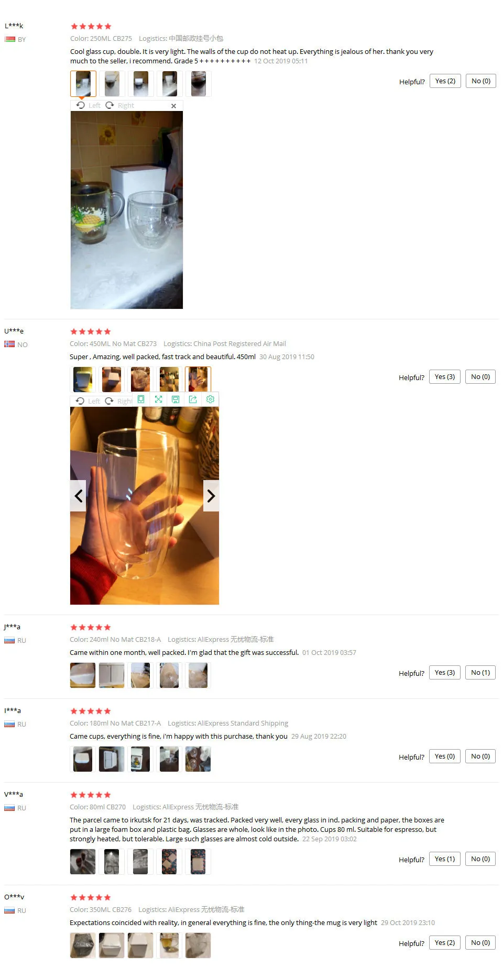Show the previous photo with left arrow

[78, 496]
